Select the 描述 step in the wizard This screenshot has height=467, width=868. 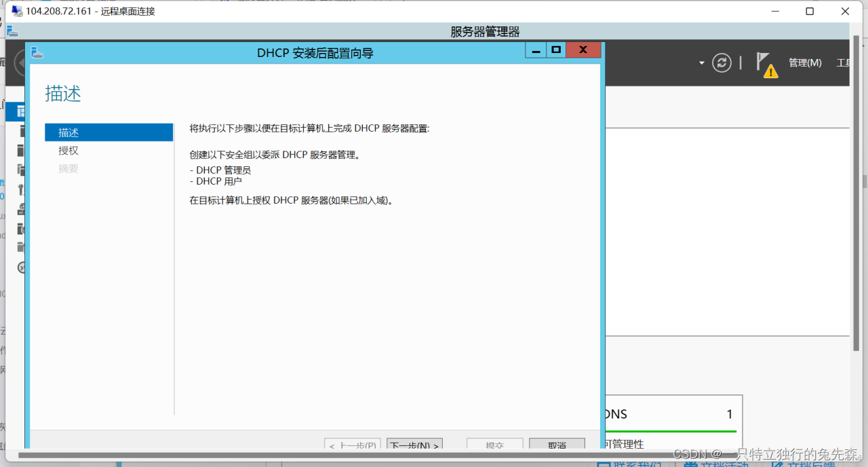click(x=109, y=132)
